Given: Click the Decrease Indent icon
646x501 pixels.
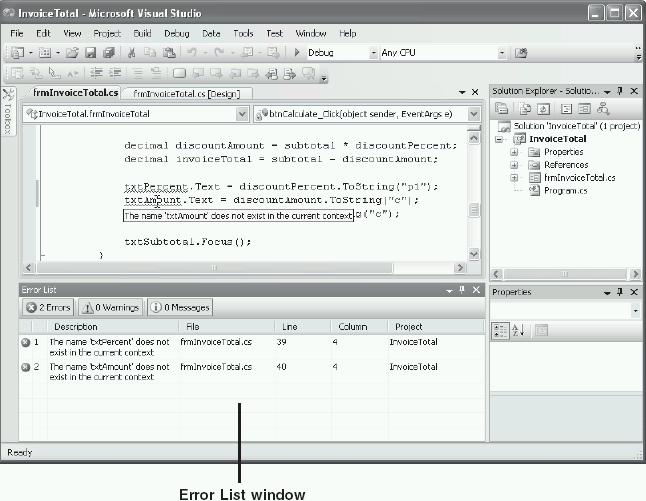Looking at the screenshot, I should coord(96,73).
